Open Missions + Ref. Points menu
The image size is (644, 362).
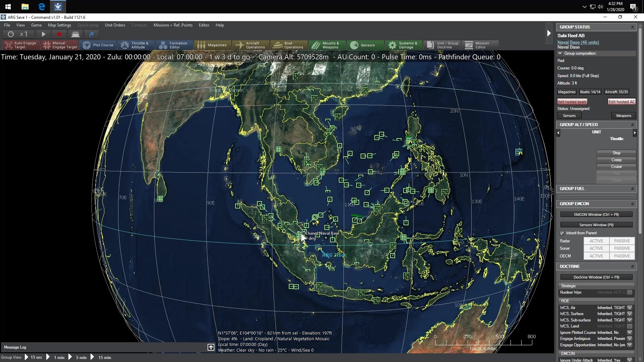tap(173, 25)
